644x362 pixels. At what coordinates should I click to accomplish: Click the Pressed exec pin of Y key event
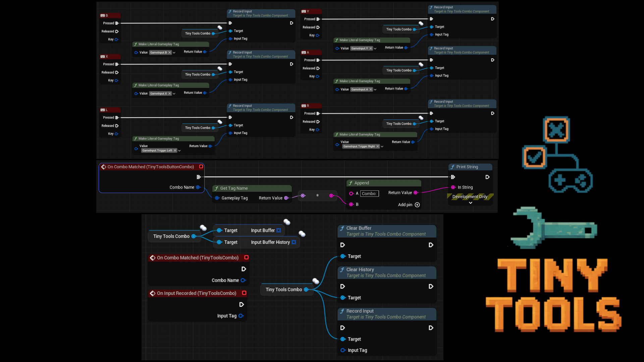click(318, 19)
